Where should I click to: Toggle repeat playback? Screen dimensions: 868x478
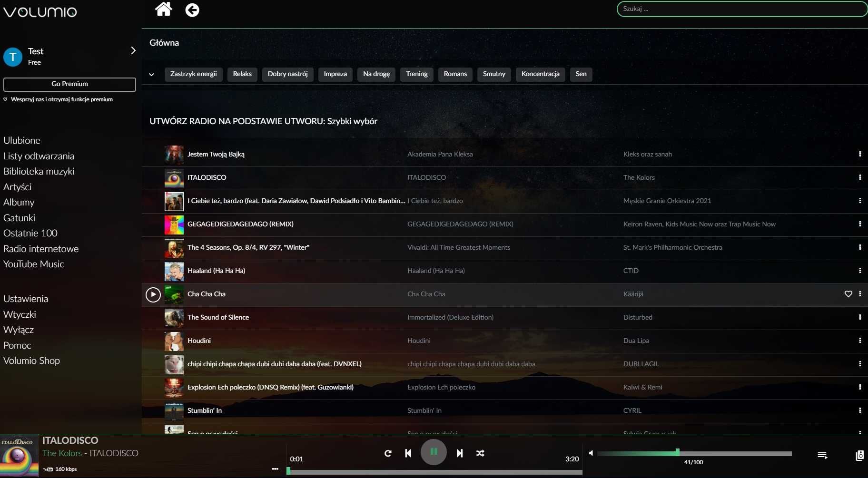(x=388, y=453)
